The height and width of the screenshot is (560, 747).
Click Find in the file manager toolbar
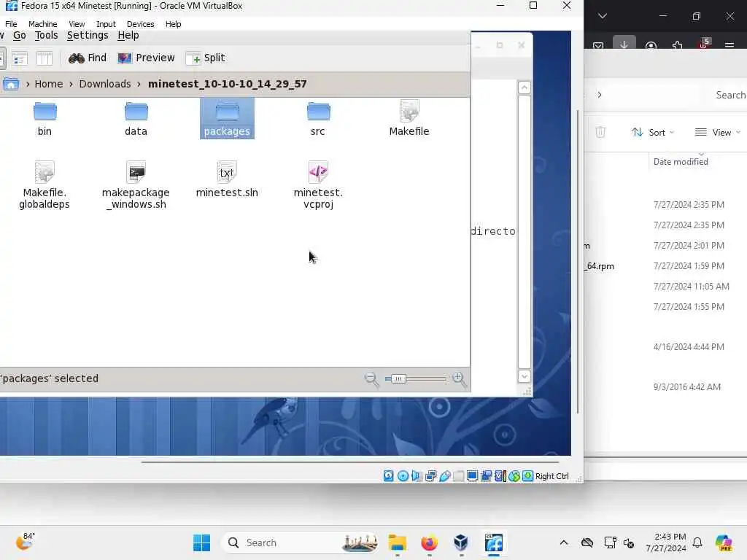88,58
